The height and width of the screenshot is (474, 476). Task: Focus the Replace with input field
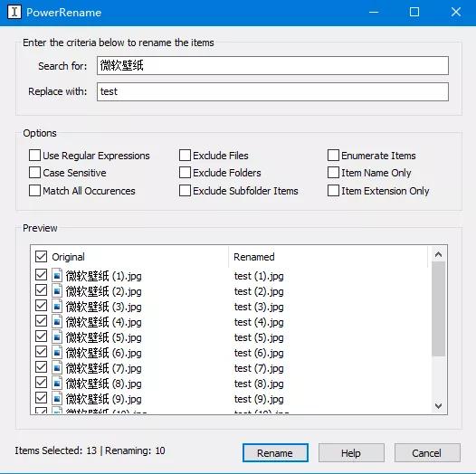tap(272, 91)
